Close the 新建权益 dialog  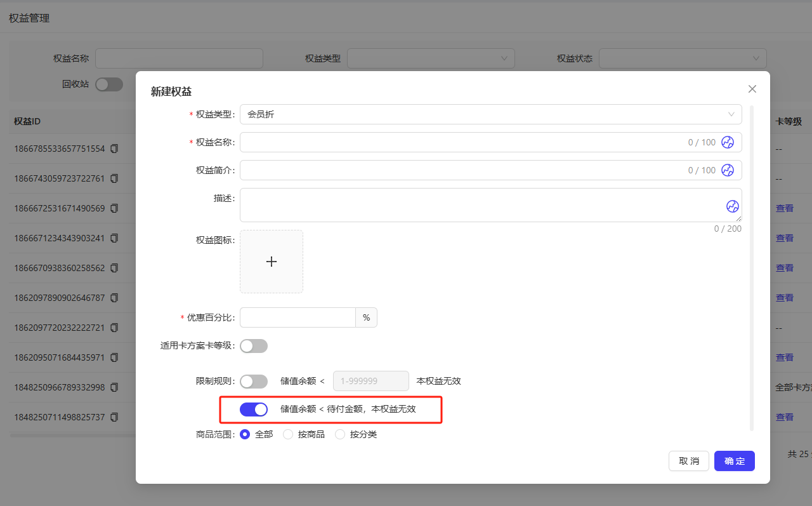click(752, 89)
